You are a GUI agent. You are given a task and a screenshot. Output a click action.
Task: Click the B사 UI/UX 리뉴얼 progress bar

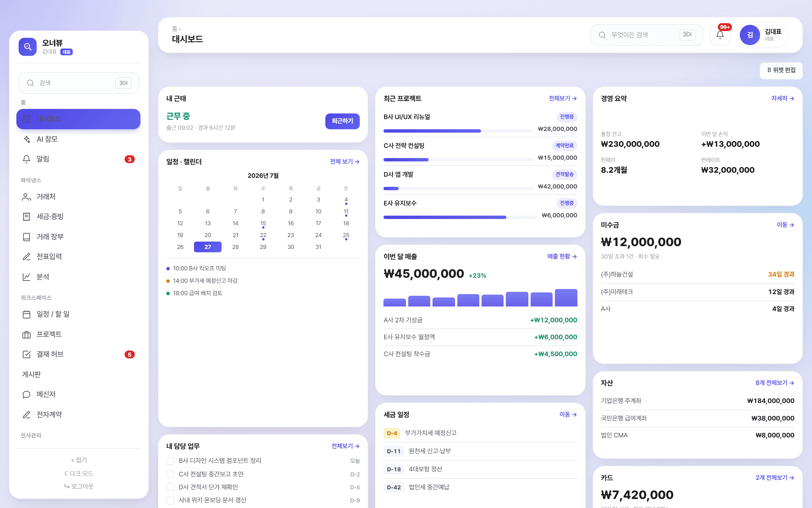tap(458, 131)
